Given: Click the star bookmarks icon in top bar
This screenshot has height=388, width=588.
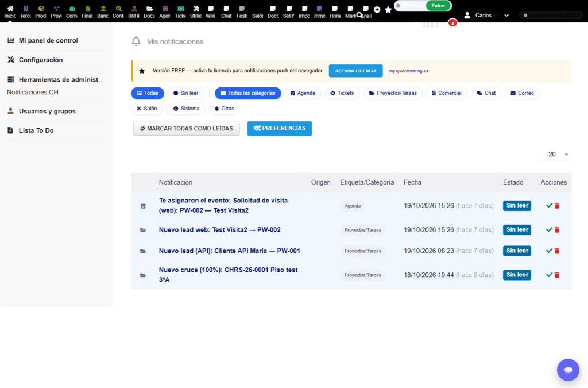Looking at the screenshot, I should tap(388, 10).
